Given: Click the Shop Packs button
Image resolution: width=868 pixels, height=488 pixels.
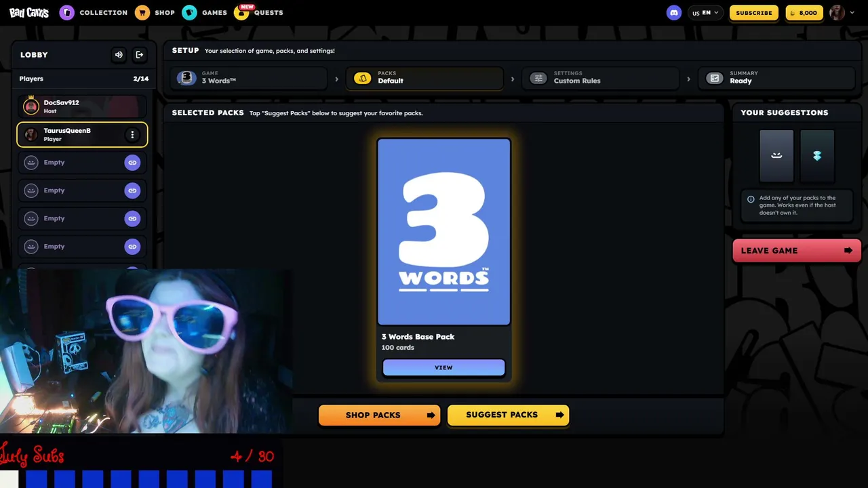Looking at the screenshot, I should click(379, 415).
